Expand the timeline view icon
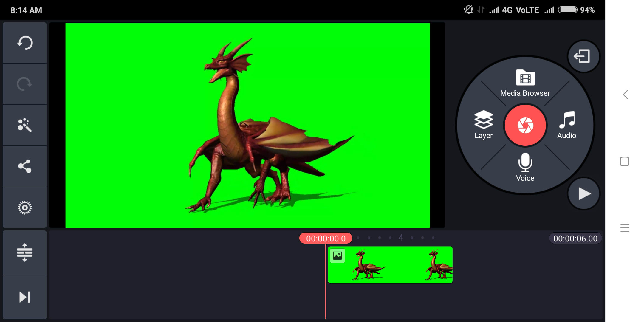The width and height of the screenshot is (644, 322). pyautogui.click(x=25, y=253)
